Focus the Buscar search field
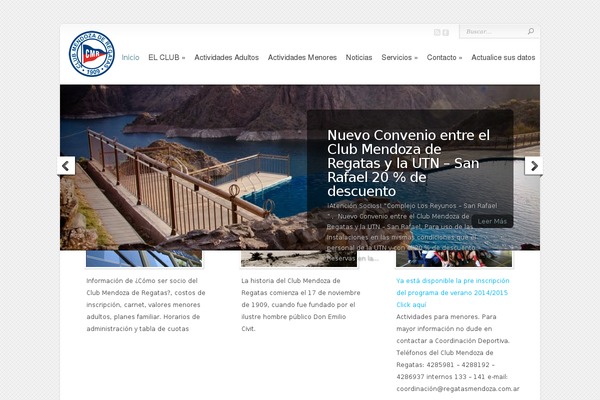 click(494, 31)
